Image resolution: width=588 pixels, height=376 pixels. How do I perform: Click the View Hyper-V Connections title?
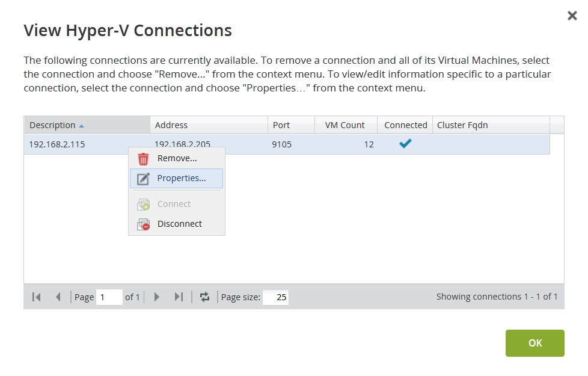click(x=128, y=31)
